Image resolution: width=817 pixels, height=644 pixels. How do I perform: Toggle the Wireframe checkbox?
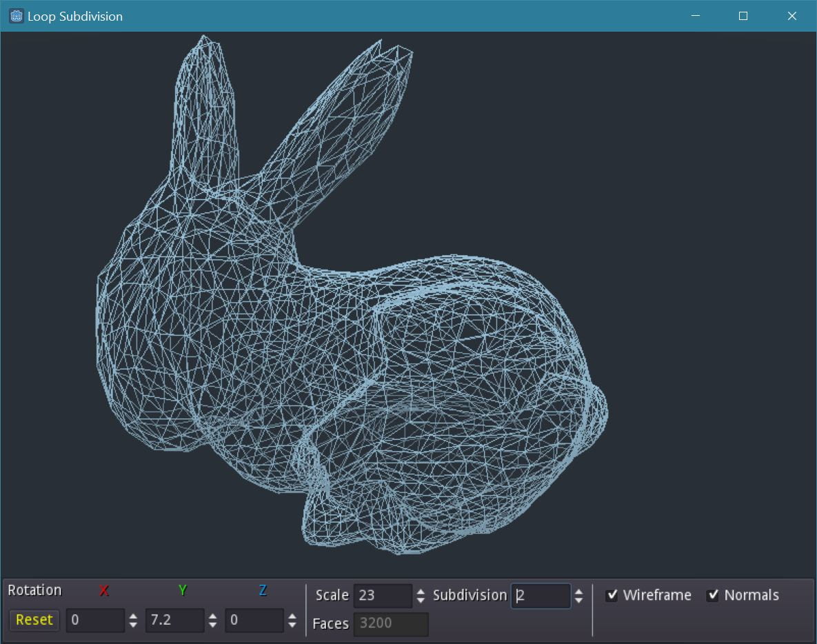[x=612, y=595]
